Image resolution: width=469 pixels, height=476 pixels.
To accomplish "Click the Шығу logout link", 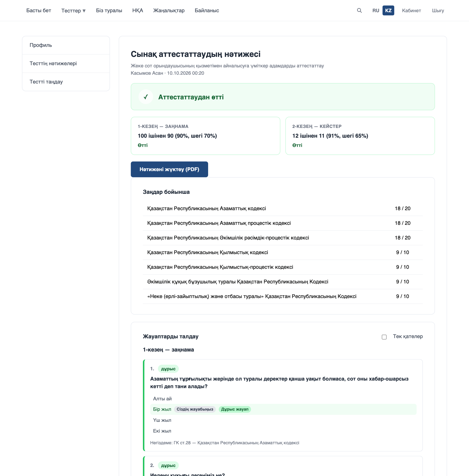I will [438, 10].
